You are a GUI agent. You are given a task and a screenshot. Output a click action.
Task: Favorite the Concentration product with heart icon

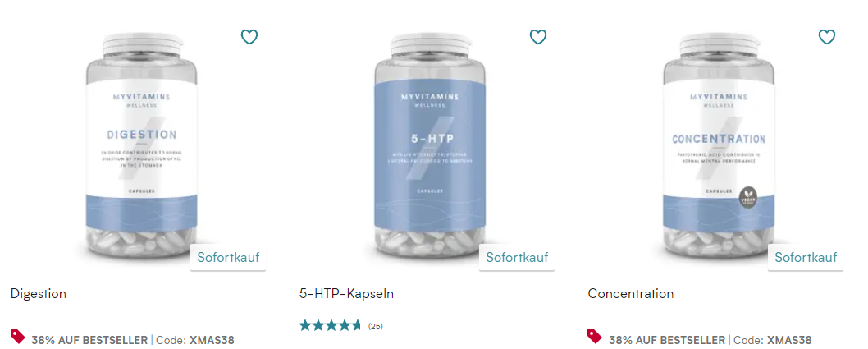click(826, 37)
